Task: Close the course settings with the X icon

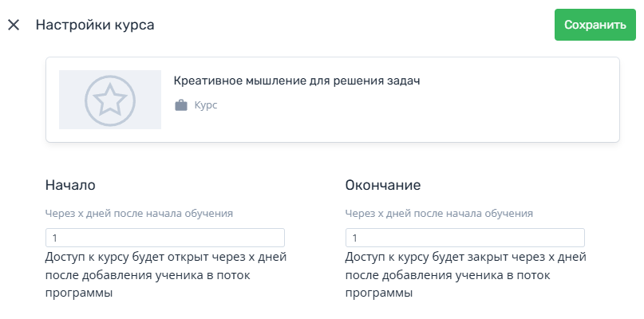Action: pos(14,25)
